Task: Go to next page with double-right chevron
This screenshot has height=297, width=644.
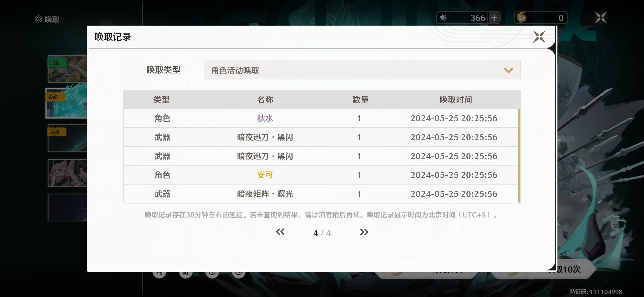Action: point(364,232)
